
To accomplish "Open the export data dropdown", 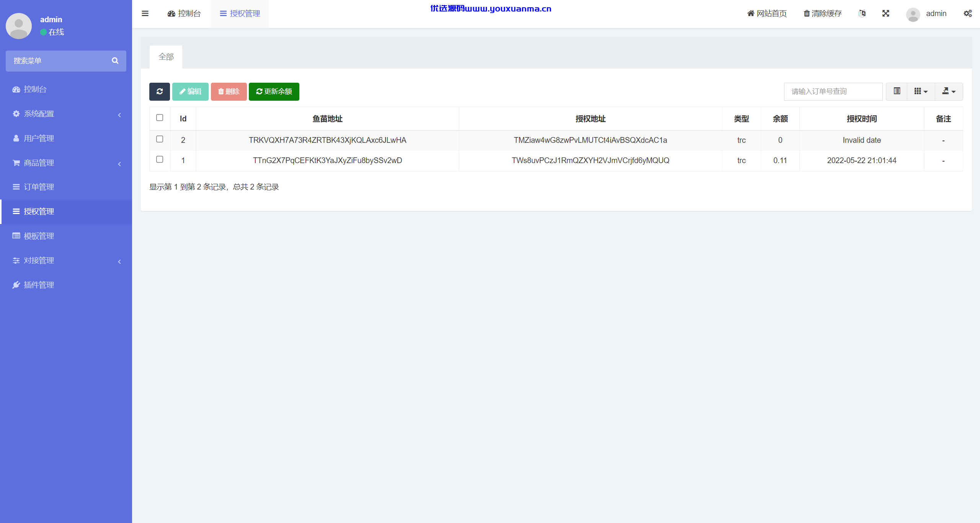I will tap(949, 92).
